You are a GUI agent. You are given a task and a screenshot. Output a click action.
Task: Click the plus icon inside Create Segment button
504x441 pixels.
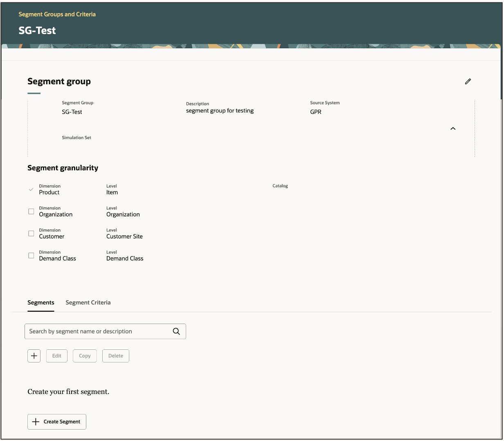click(x=36, y=422)
